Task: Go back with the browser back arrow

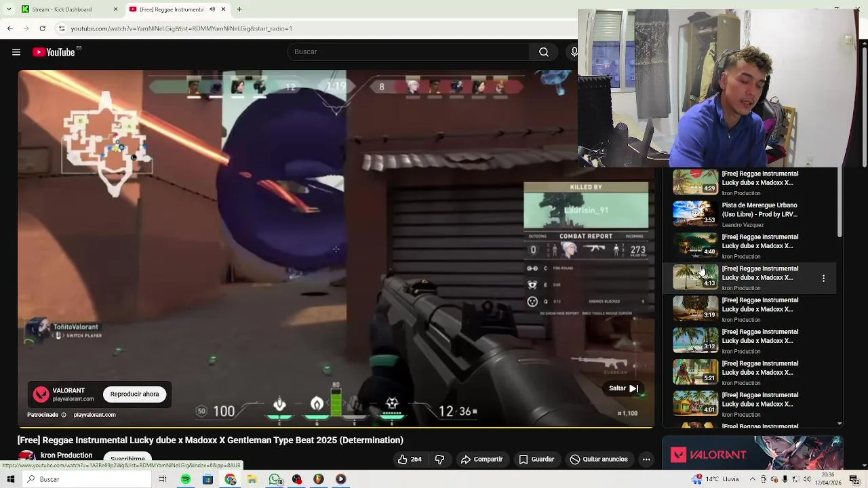Action: (10, 28)
